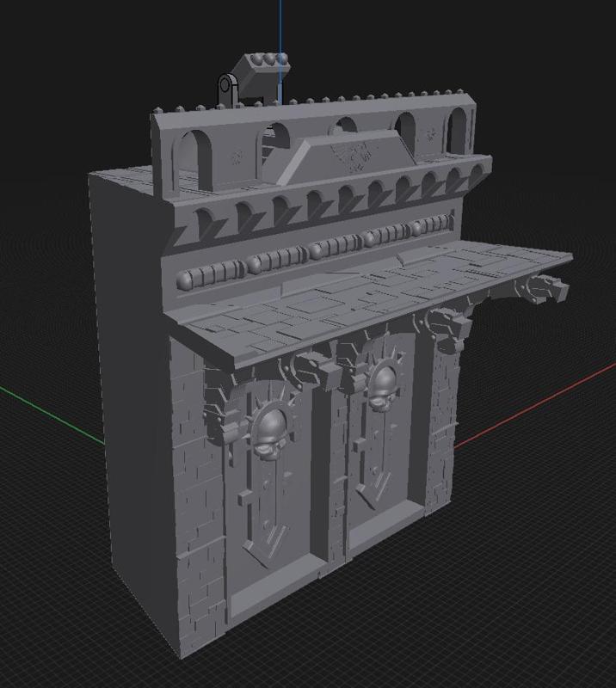The image size is (616, 688).
Task: Click the eagle-head gargoyle at the awning's far right end
Action: (544, 289)
